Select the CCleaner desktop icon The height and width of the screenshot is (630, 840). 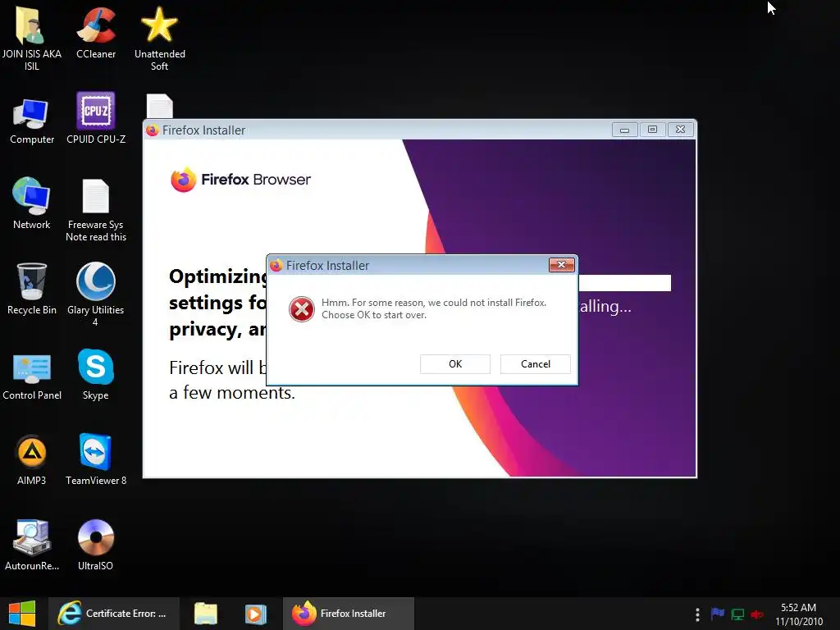(96, 33)
